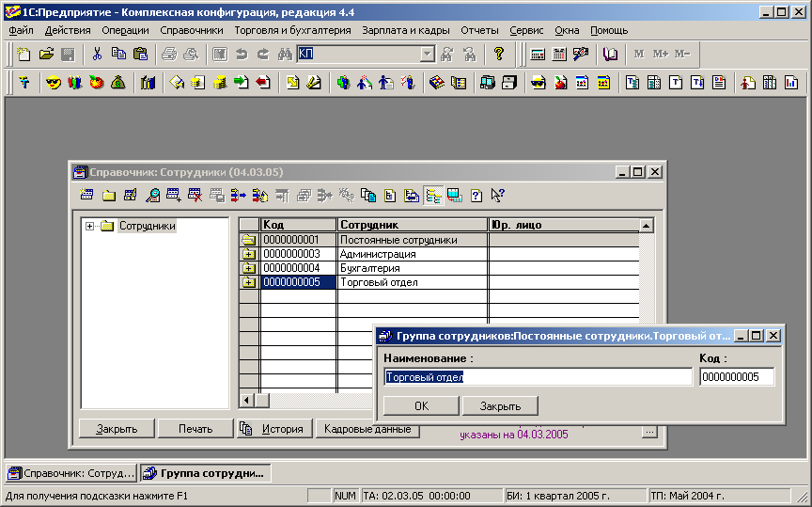Open the Администрация group row folder icon
Image resolution: width=812 pixels, height=507 pixels.
pyautogui.click(x=249, y=254)
